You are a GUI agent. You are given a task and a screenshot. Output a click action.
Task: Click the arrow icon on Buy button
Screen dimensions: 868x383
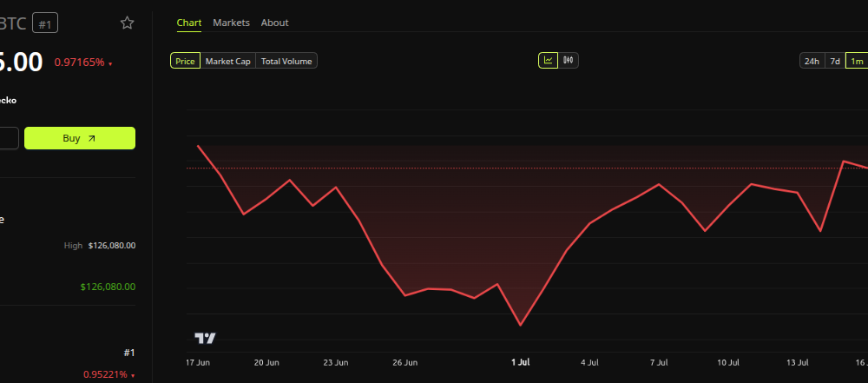coord(92,139)
